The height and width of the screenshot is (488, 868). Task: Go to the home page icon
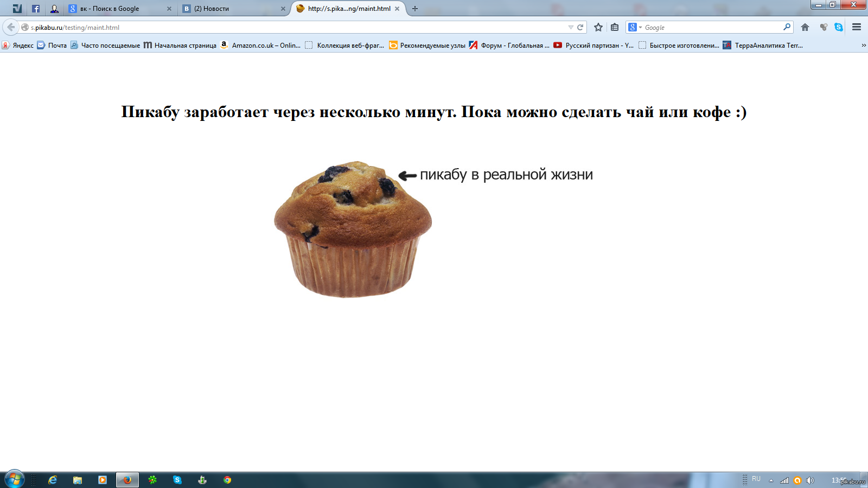805,27
